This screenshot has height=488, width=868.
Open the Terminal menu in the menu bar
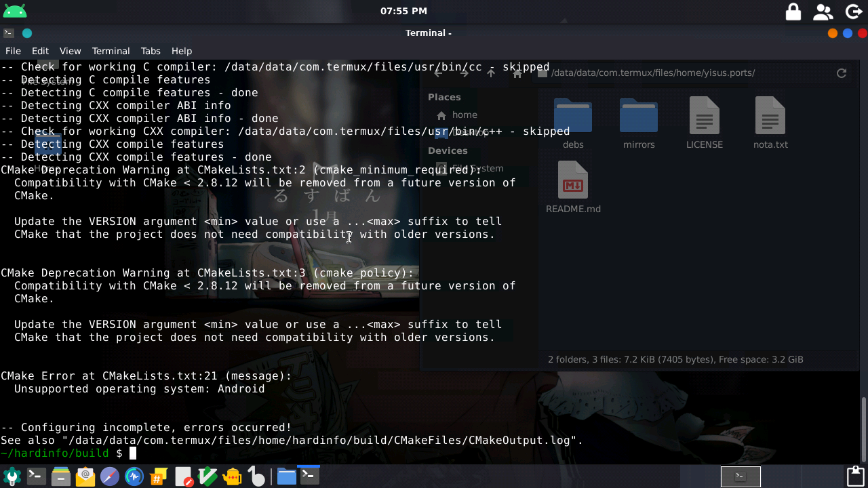coord(111,51)
